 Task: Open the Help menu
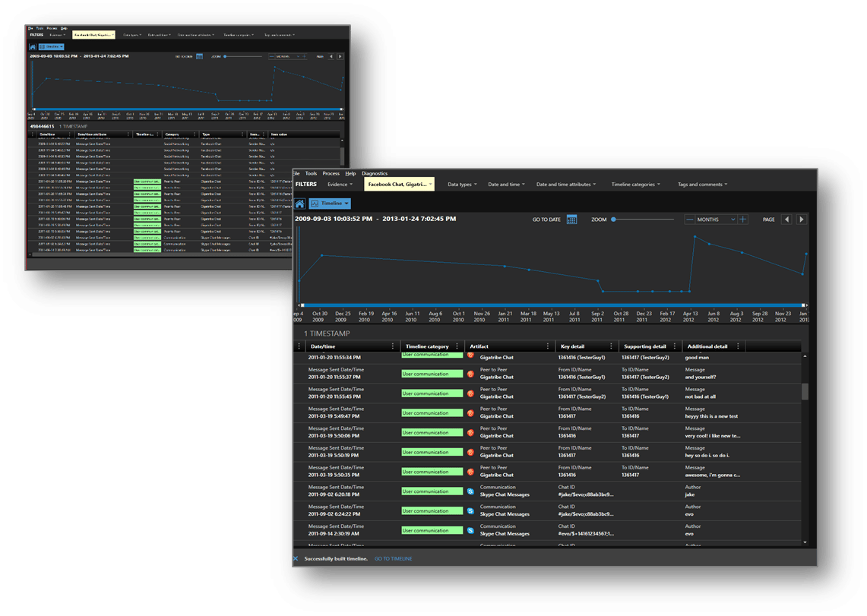(x=350, y=173)
